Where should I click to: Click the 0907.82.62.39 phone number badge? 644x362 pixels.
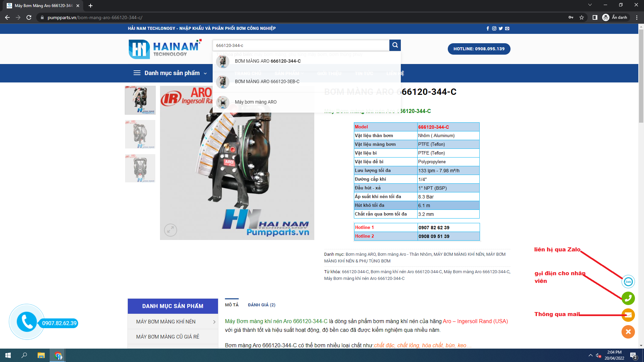click(59, 323)
